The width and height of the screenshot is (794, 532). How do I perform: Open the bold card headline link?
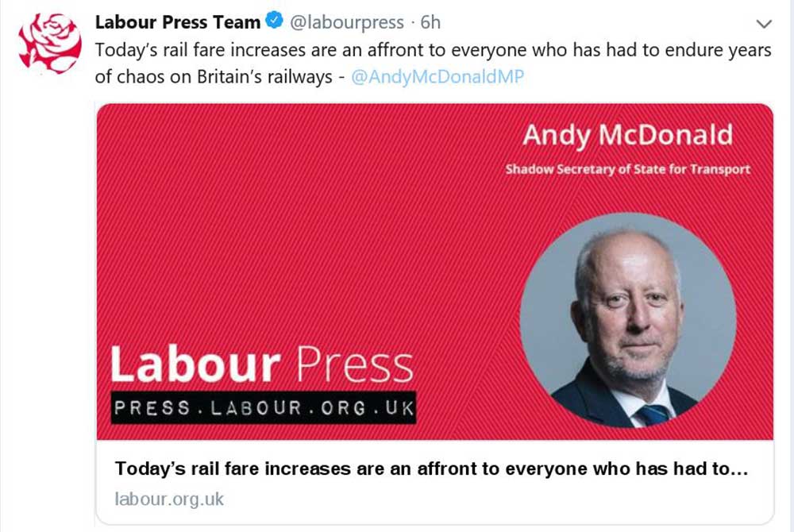point(431,468)
